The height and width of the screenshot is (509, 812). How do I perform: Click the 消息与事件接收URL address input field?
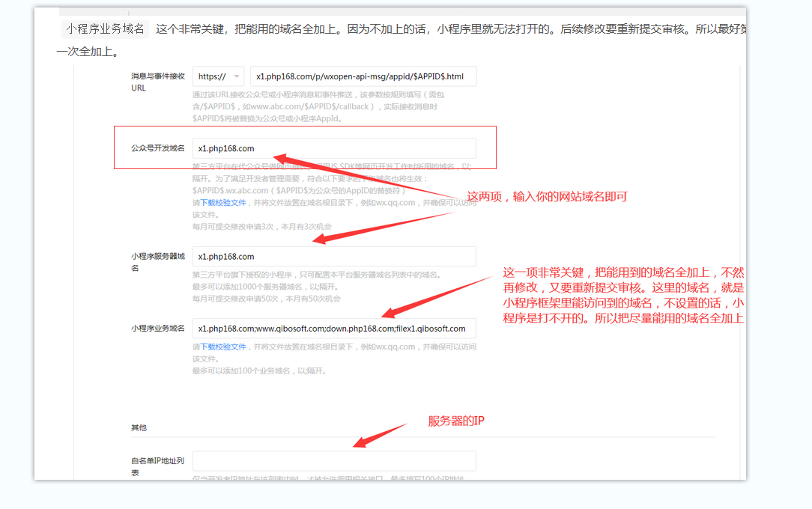click(x=363, y=76)
